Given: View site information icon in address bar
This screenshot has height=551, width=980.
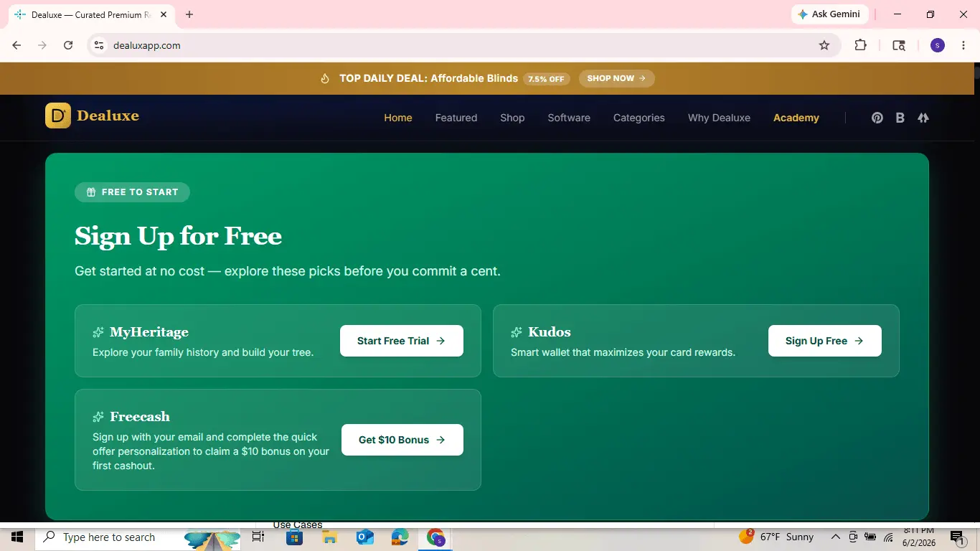Looking at the screenshot, I should click(100, 45).
